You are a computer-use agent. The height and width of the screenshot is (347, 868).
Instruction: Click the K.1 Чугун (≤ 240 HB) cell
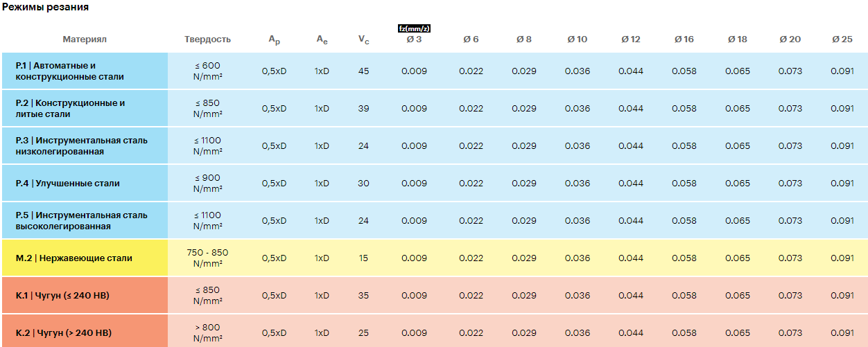[x=85, y=296]
